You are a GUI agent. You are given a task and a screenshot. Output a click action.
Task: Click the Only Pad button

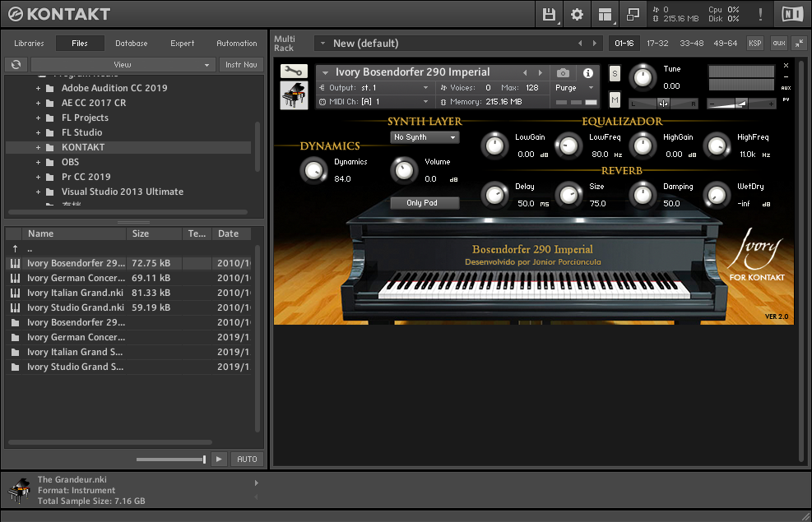422,203
